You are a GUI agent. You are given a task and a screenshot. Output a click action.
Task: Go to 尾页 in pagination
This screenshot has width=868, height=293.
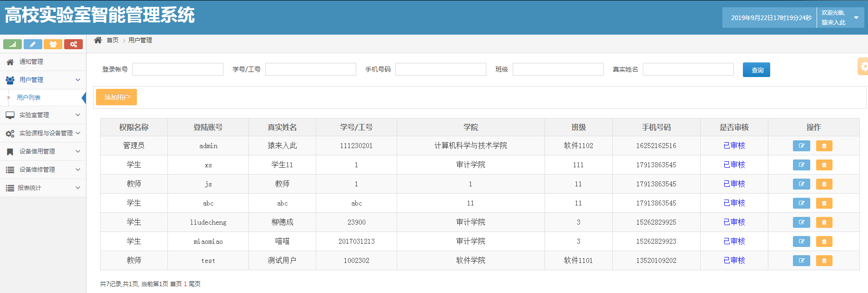tap(195, 284)
